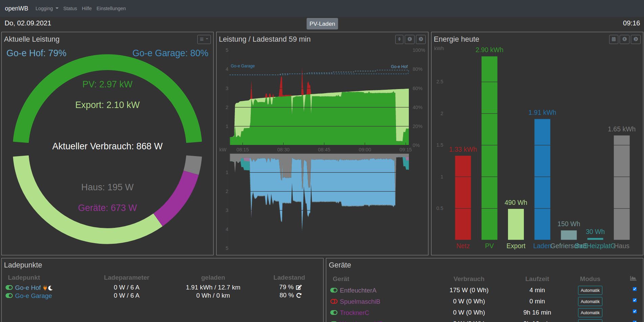Uncheck graph checkbox for EntfeuchterA
This screenshot has height=322, width=644.
(x=635, y=289)
